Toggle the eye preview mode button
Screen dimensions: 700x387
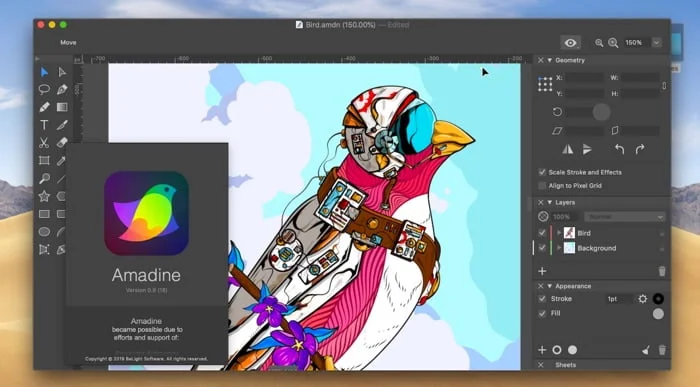[x=571, y=43]
